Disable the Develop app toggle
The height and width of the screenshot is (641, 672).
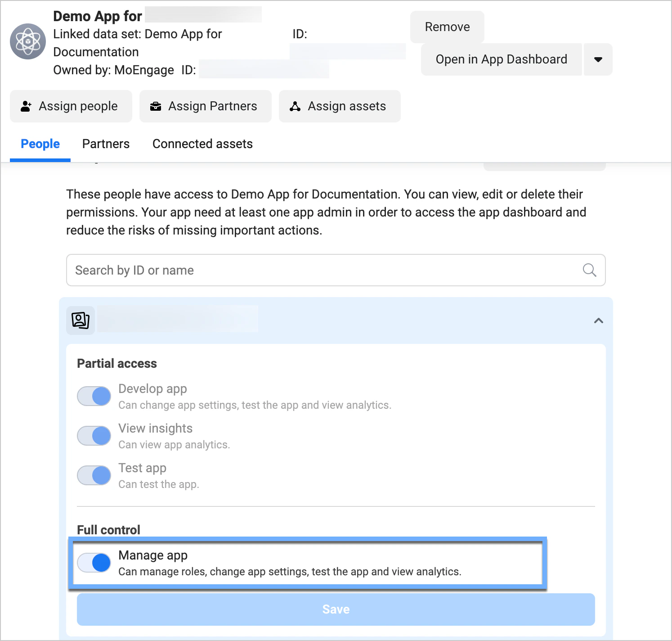point(94,396)
